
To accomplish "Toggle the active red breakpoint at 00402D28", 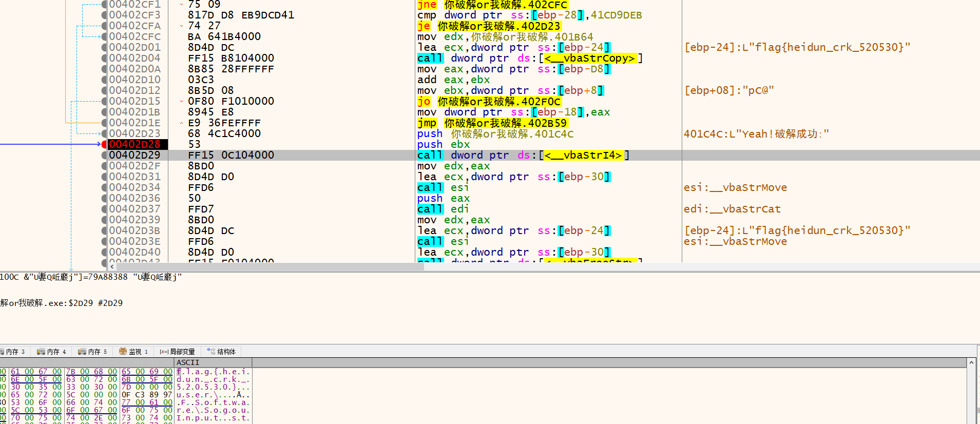I will point(105,144).
